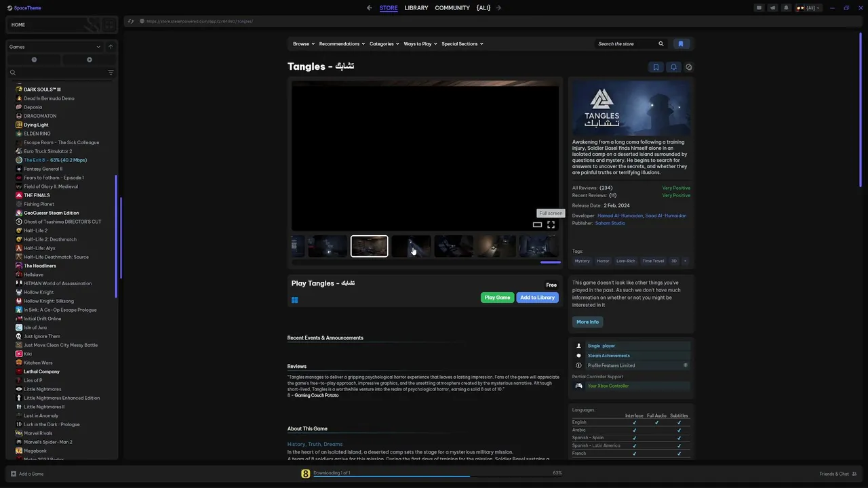This screenshot has height=488, width=868.
Task: Open the Ways to Play dropdown
Action: (420, 44)
